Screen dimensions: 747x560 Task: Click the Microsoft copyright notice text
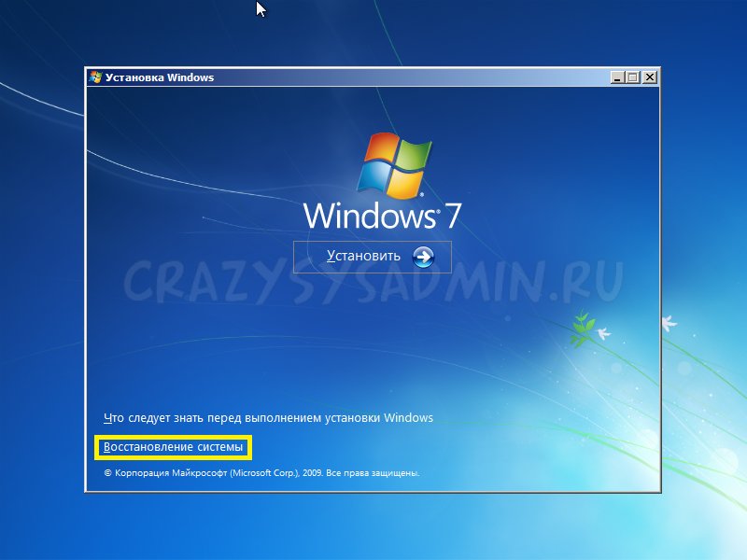261,473
